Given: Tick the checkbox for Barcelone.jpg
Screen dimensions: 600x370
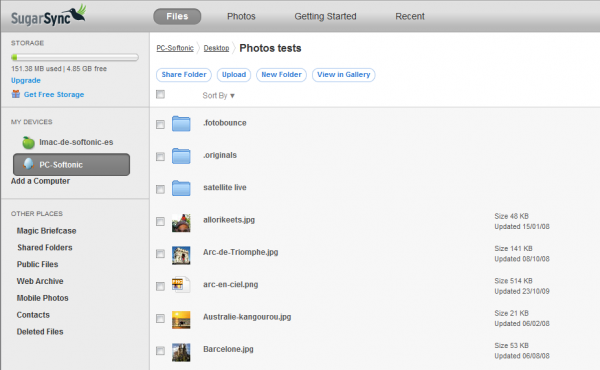Looking at the screenshot, I should click(x=160, y=350).
